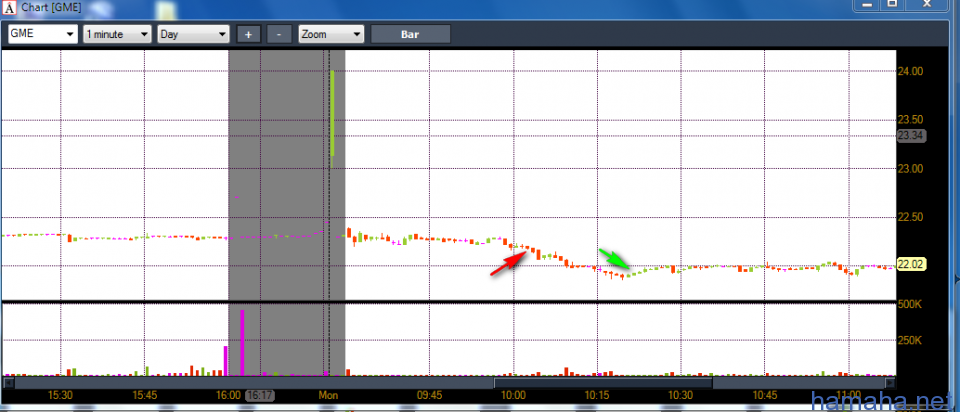Click the chart window app icon

click(x=9, y=7)
